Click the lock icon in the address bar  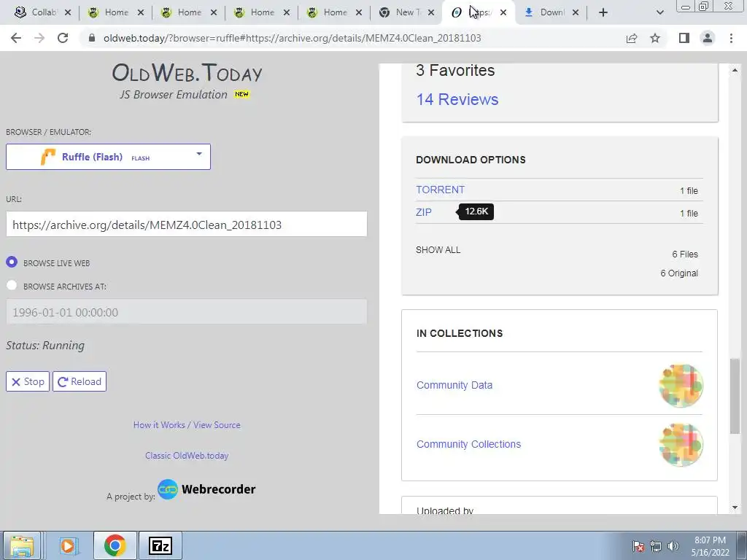[92, 38]
